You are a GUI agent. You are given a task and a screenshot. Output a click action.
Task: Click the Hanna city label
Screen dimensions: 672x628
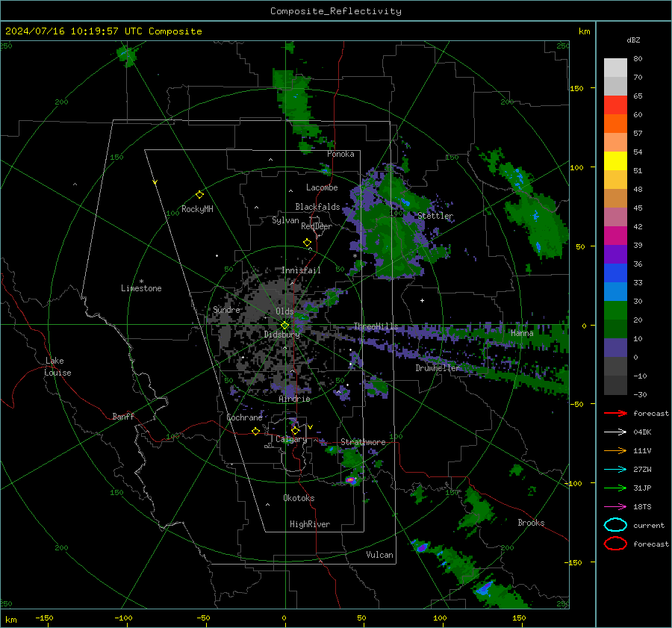click(522, 332)
